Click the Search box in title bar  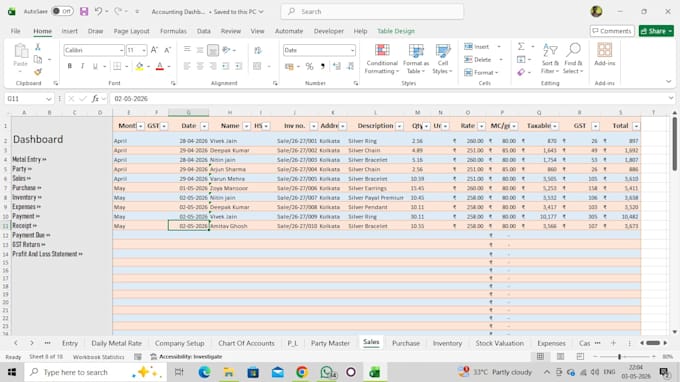point(372,12)
